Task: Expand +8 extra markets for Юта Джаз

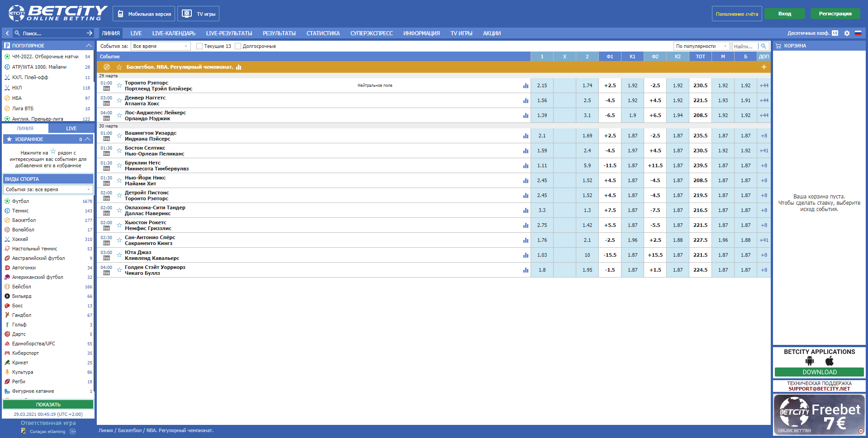Action: pos(764,255)
